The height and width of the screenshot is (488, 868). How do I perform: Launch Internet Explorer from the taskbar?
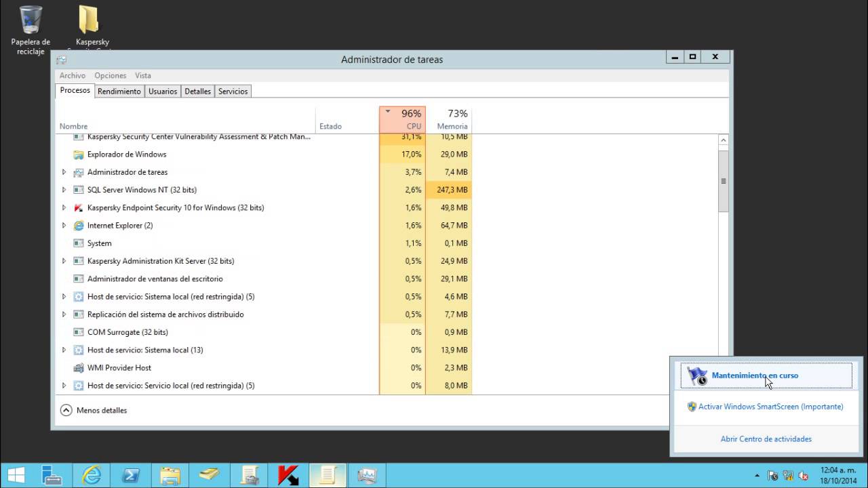pyautogui.click(x=92, y=476)
